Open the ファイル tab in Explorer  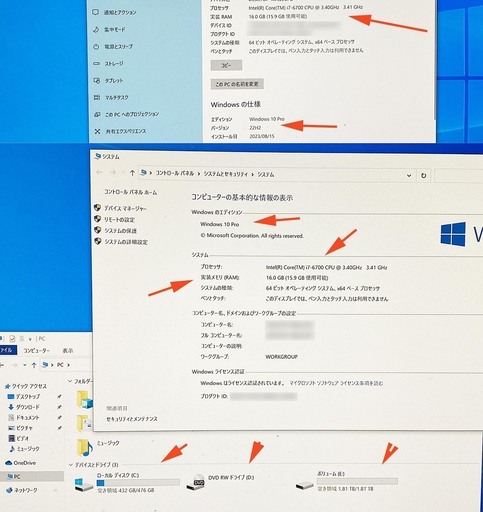[x=7, y=350]
